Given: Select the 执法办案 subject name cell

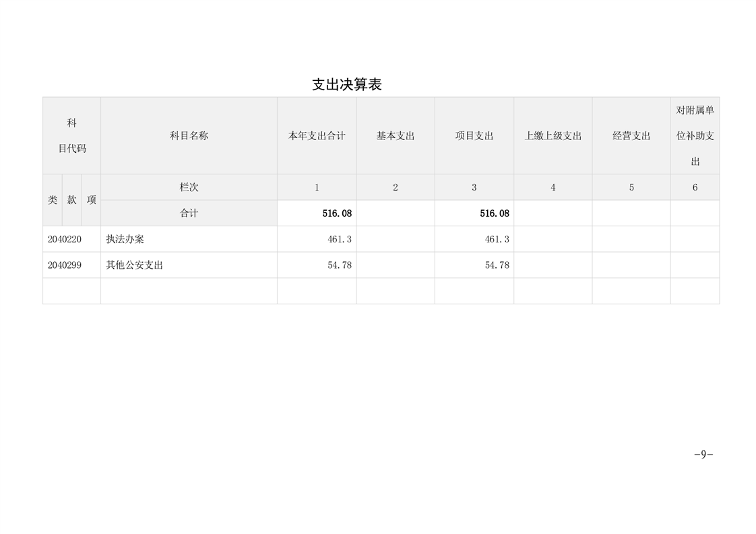Looking at the screenshot, I should [x=125, y=239].
